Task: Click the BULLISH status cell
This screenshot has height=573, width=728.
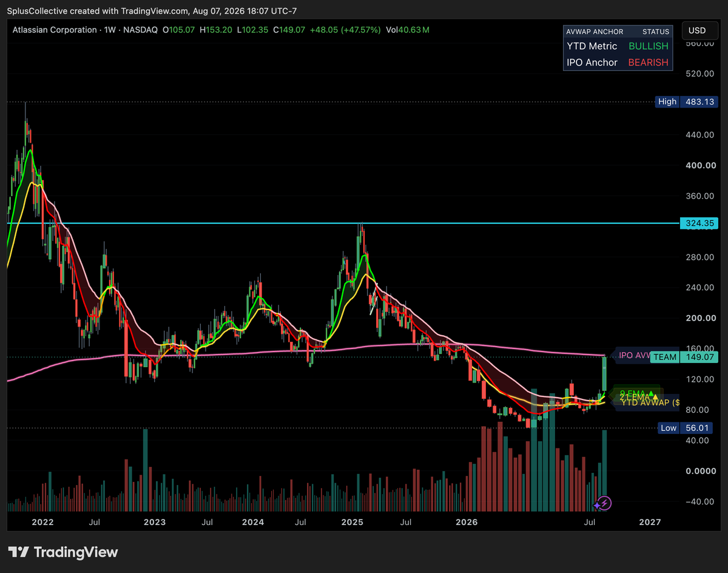Action: [649, 46]
